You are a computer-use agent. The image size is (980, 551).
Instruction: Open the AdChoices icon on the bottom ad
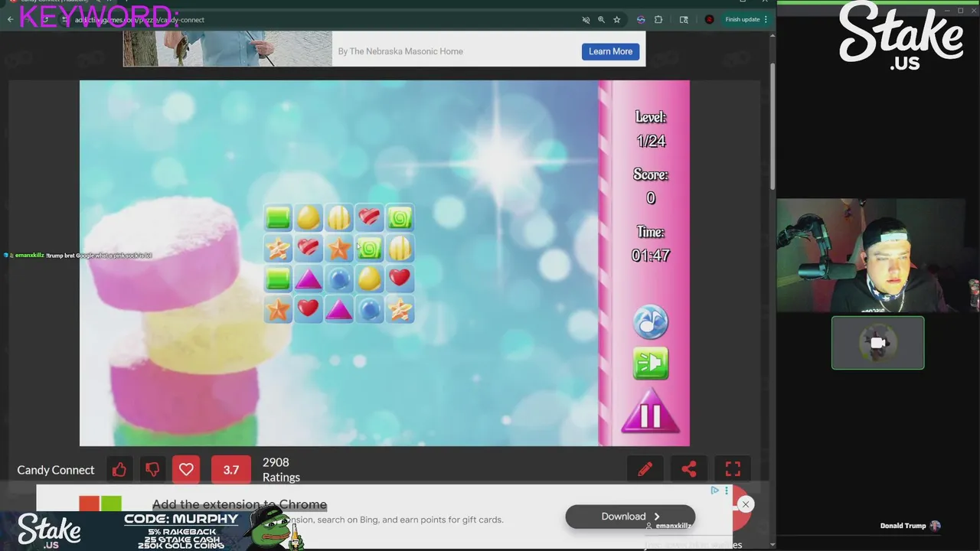point(714,491)
